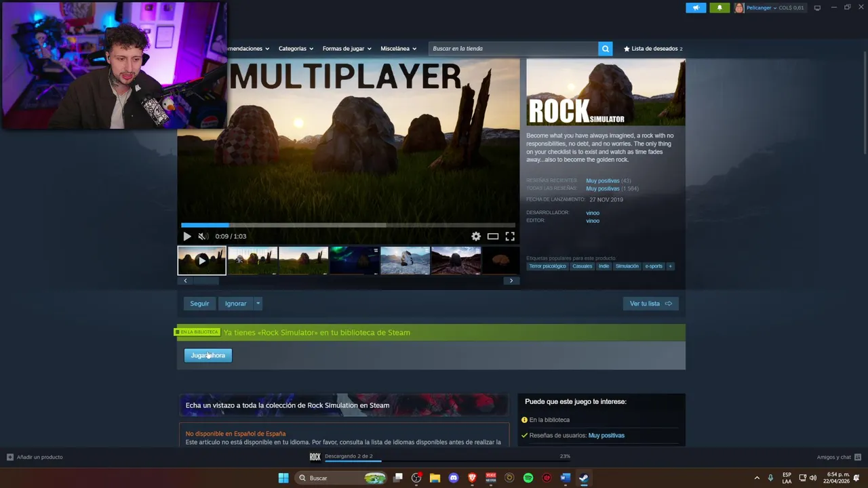868x488 pixels.
Task: Open downloads Descargando 2 de 2 status
Action: 349,456
